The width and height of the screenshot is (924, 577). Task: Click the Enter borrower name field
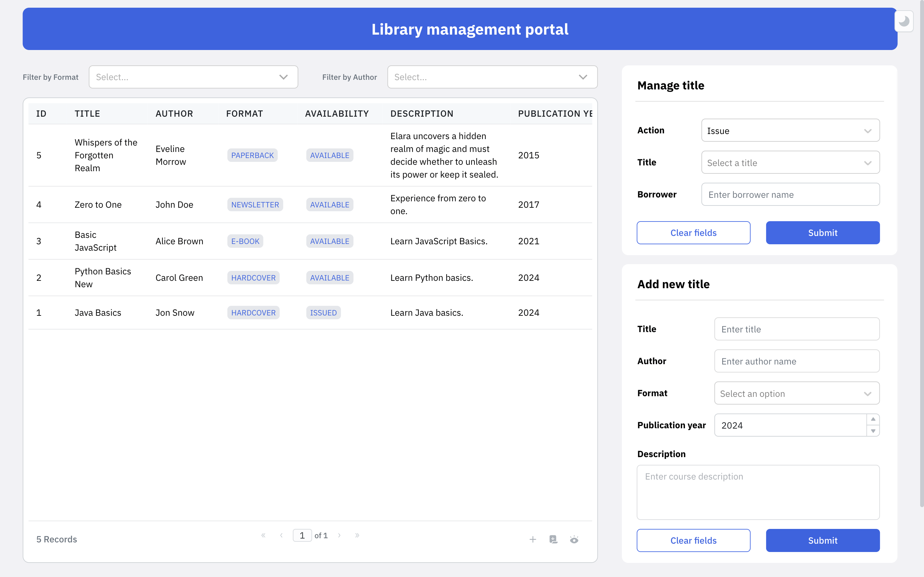click(790, 195)
